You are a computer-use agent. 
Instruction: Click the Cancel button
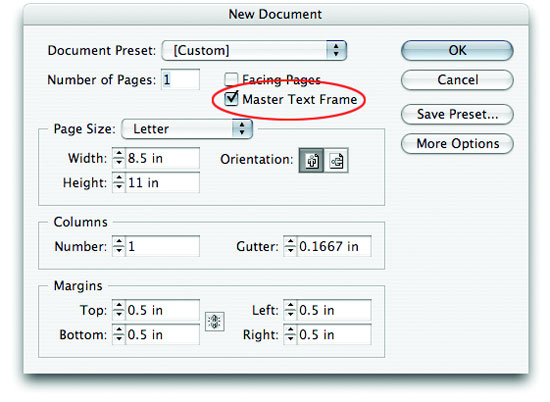coord(457,80)
